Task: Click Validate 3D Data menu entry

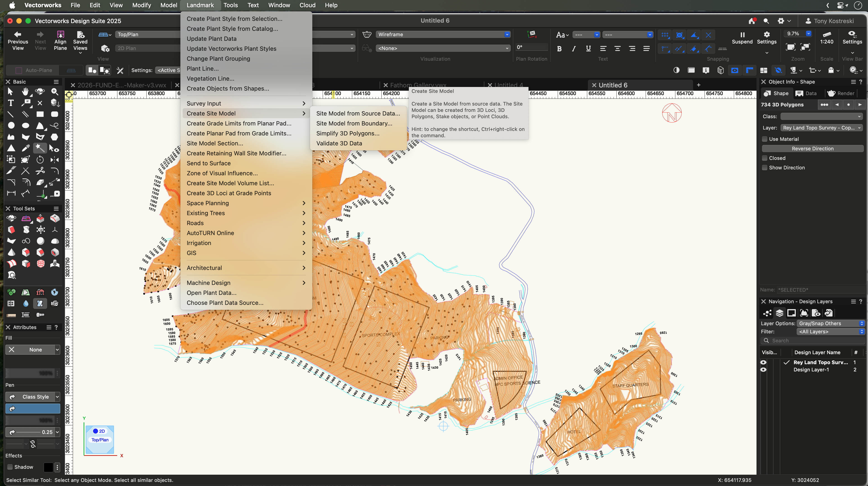Action: [339, 144]
